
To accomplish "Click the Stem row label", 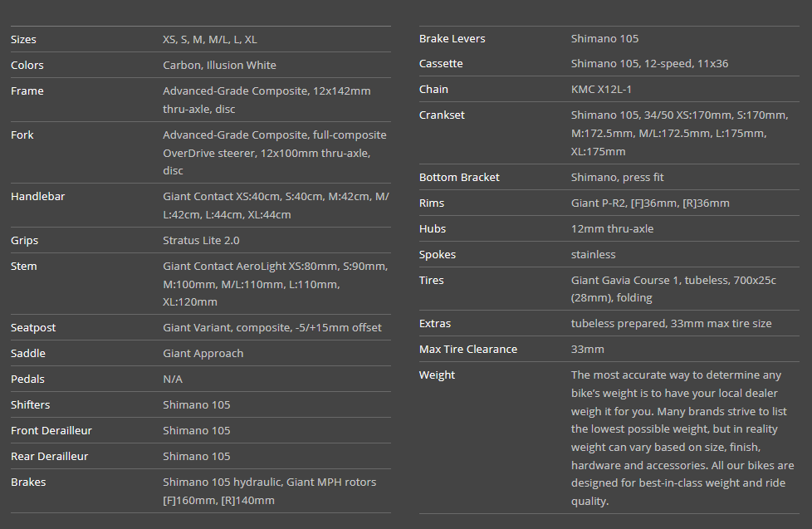I will tap(24, 267).
